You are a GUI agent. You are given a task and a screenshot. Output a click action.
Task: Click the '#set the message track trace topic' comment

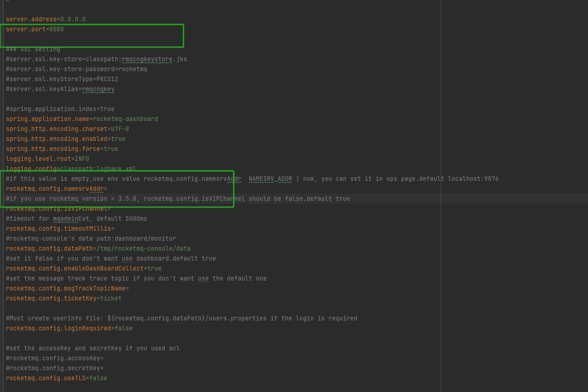(x=136, y=279)
